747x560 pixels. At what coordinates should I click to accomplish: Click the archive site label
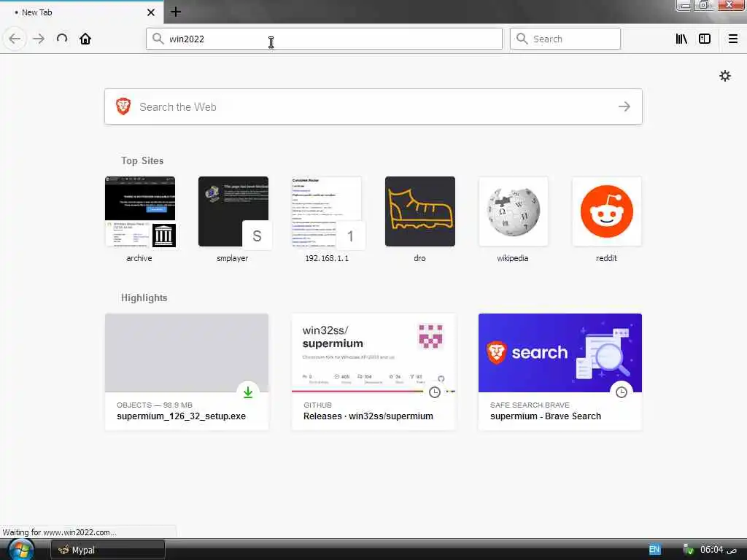tap(139, 258)
